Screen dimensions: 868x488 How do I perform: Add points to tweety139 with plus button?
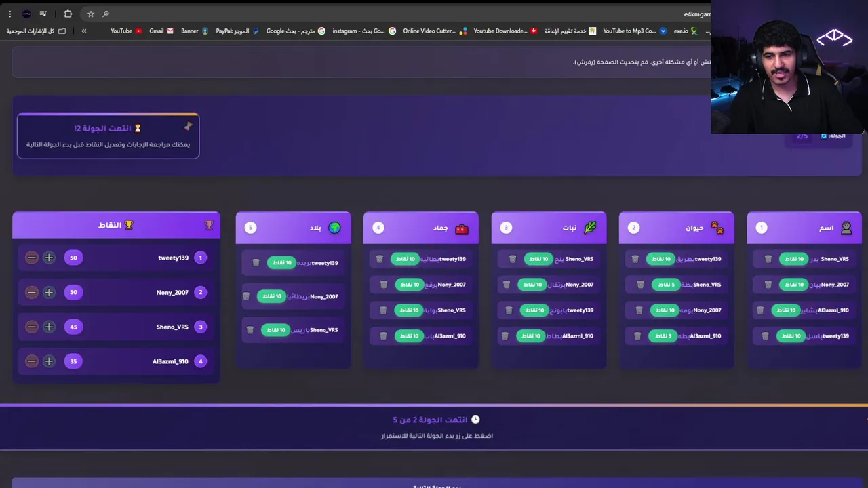49,258
